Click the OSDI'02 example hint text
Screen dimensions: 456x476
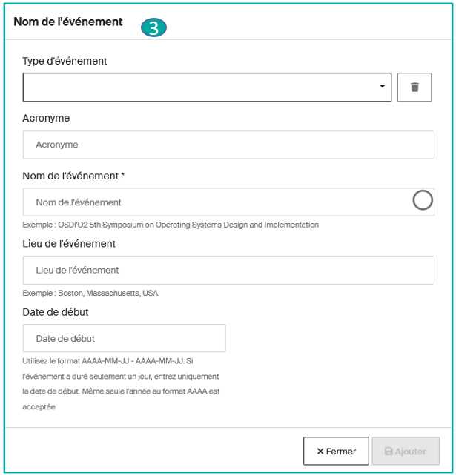(x=171, y=225)
